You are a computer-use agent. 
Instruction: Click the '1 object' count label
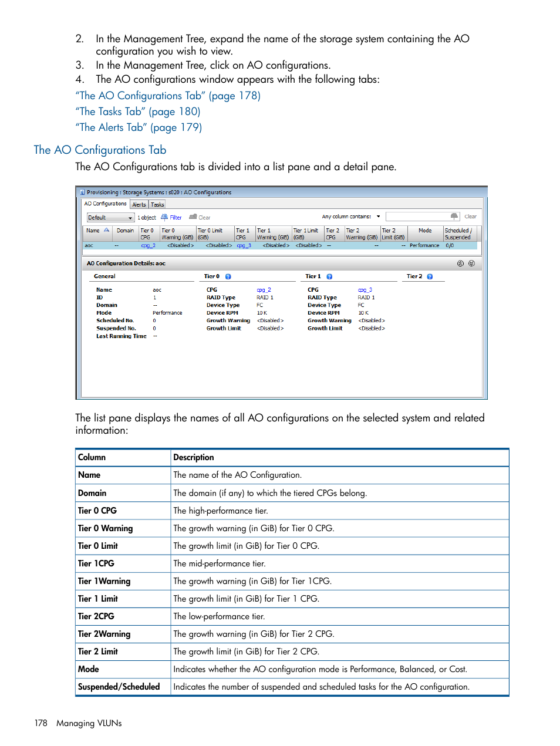147,218
